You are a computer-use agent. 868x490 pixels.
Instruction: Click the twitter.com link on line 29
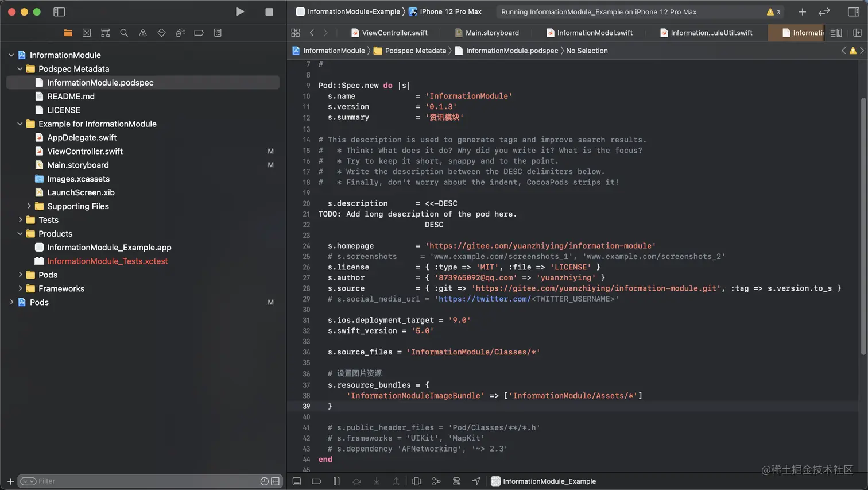[485, 299]
